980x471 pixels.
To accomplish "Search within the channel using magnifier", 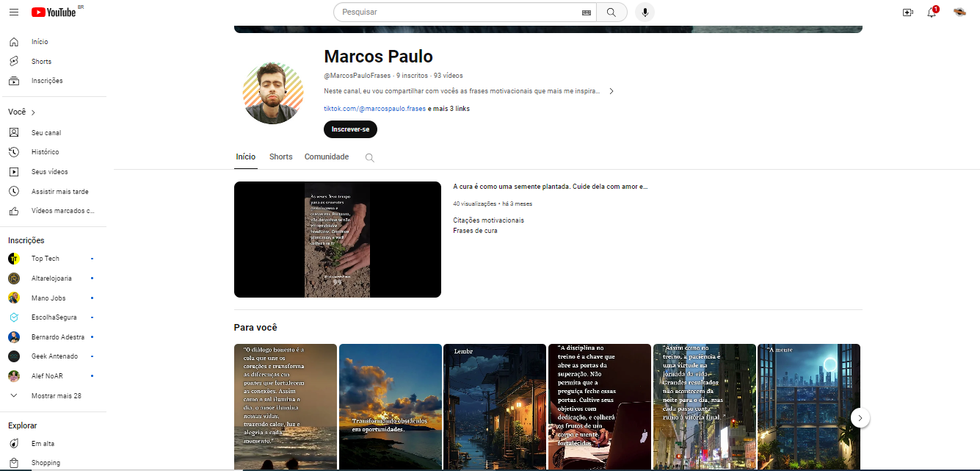I will pos(370,157).
